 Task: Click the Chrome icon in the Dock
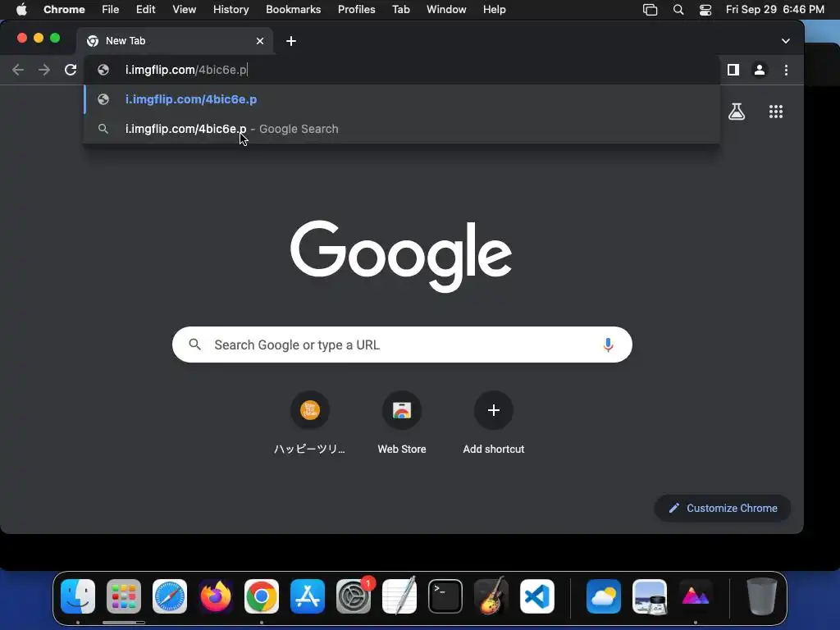click(x=262, y=596)
